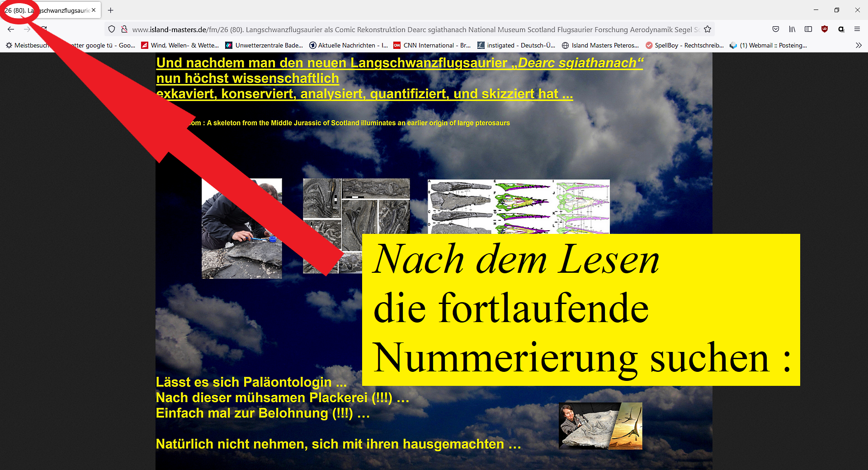Click the Save to Pocket icon
The image size is (868, 470).
[776, 29]
